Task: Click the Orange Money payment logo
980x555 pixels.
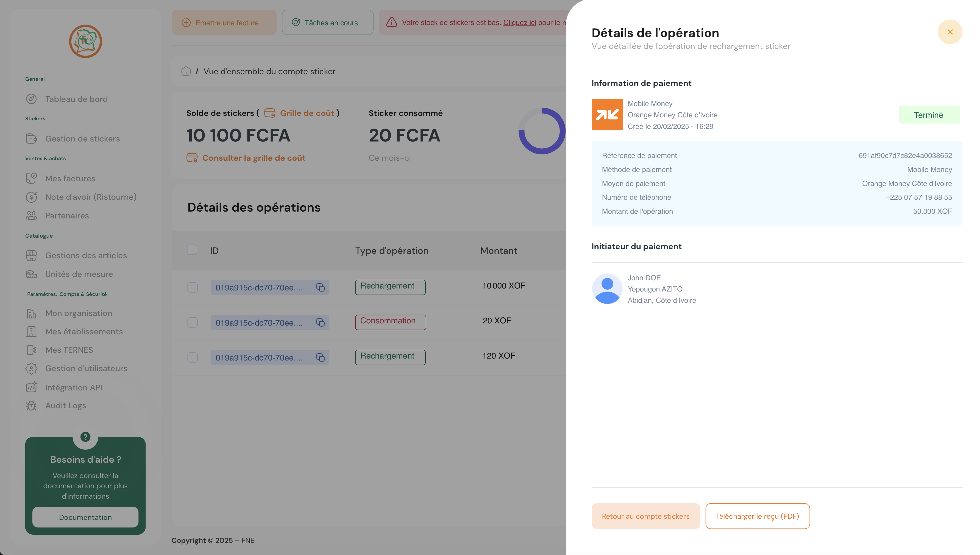Action: coord(607,114)
